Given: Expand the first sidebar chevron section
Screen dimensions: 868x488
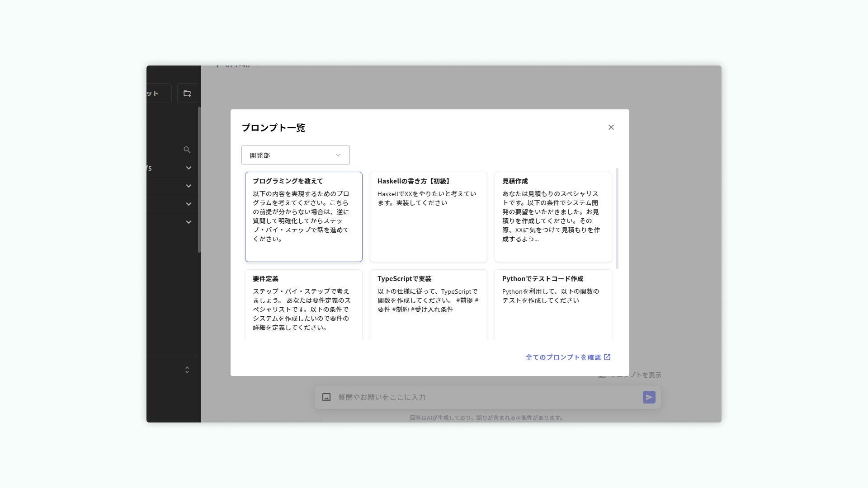Looking at the screenshot, I should point(189,168).
